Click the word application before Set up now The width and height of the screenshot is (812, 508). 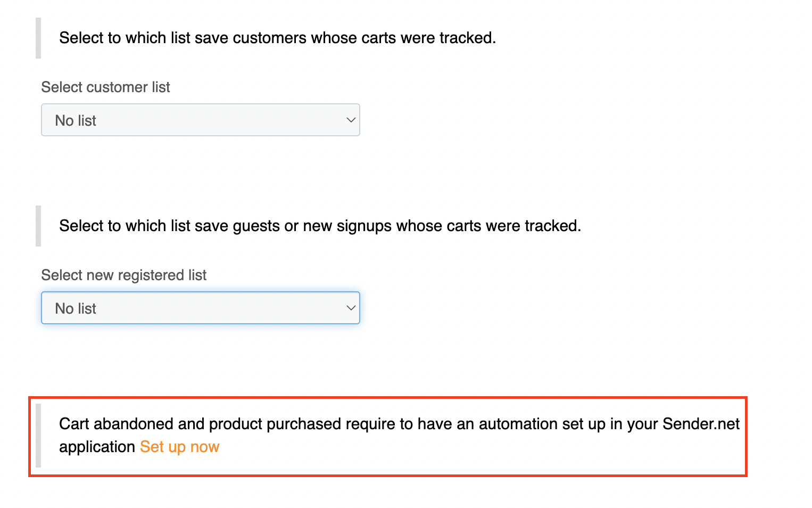[97, 447]
